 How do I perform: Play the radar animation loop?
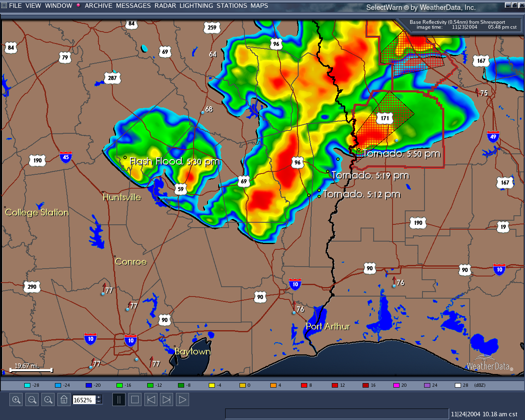(182, 399)
